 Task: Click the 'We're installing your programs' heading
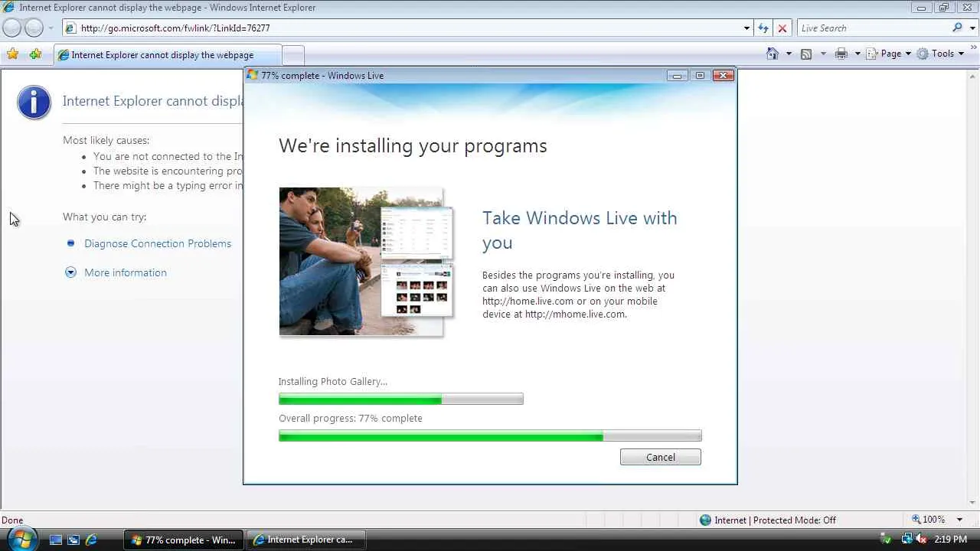point(413,146)
